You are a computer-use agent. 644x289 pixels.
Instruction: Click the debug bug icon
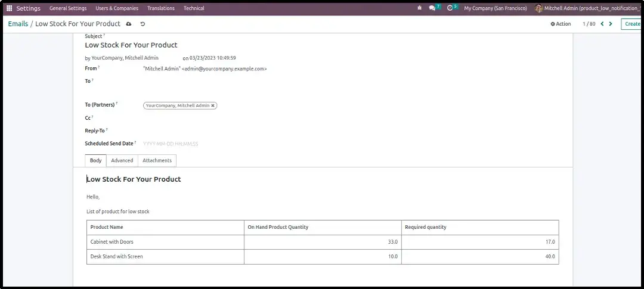pyautogui.click(x=419, y=8)
